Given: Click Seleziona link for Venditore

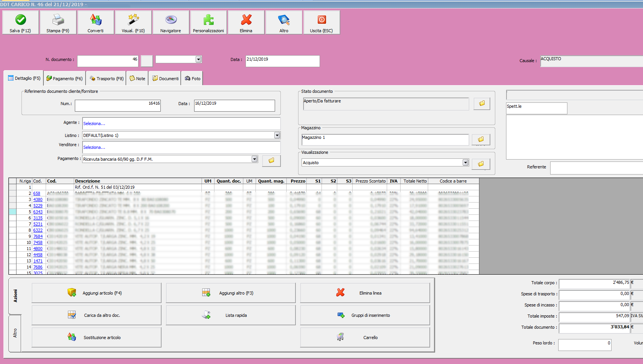Looking at the screenshot, I should coord(94,147).
